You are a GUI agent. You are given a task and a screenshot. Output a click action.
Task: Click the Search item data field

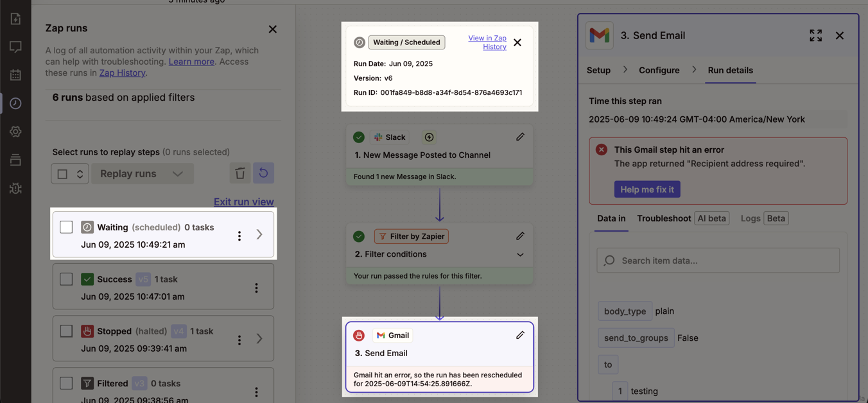tap(718, 261)
